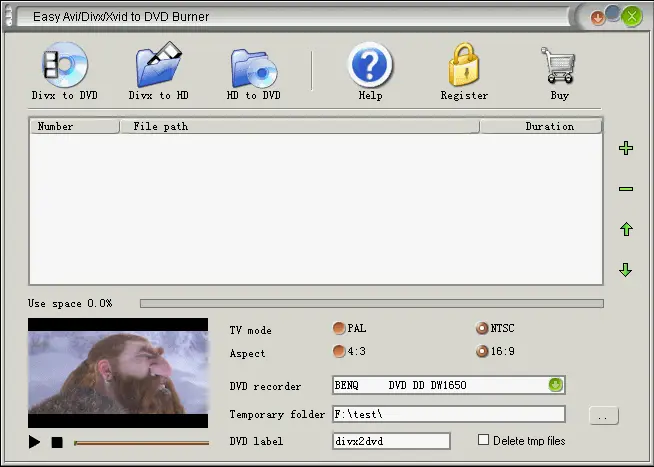Viewport: 654px width, 467px height.
Task: Enable Delete tmp files checkbox
Action: click(x=484, y=440)
